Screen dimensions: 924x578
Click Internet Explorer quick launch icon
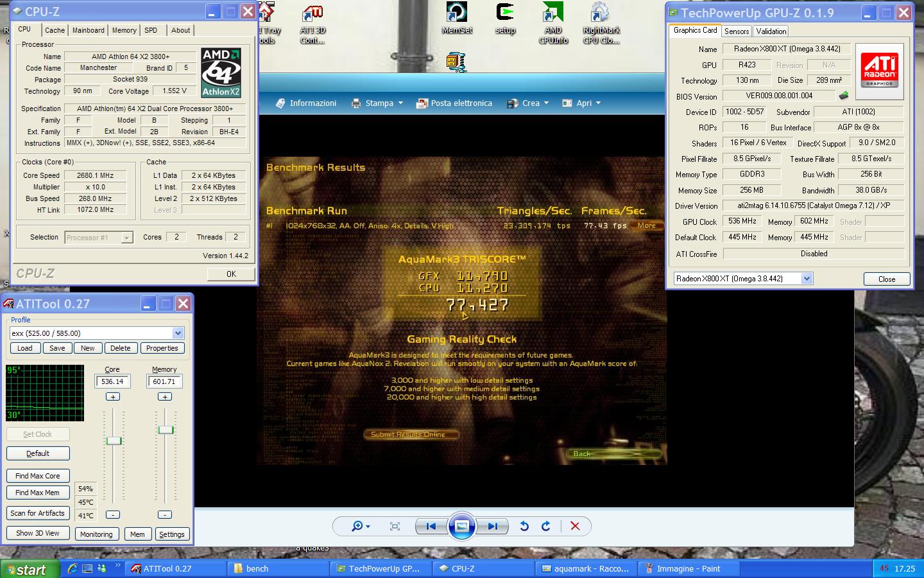pos(73,568)
